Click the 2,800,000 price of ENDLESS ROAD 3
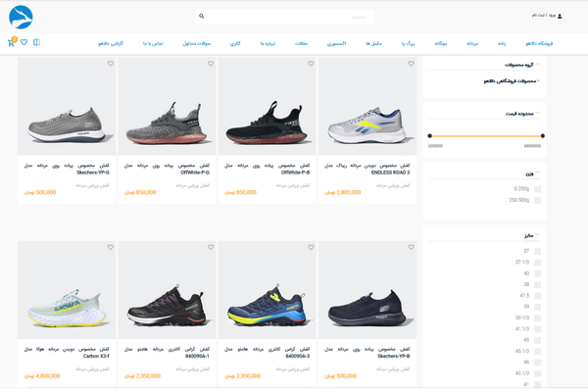This screenshot has width=588, height=392. coord(343,192)
